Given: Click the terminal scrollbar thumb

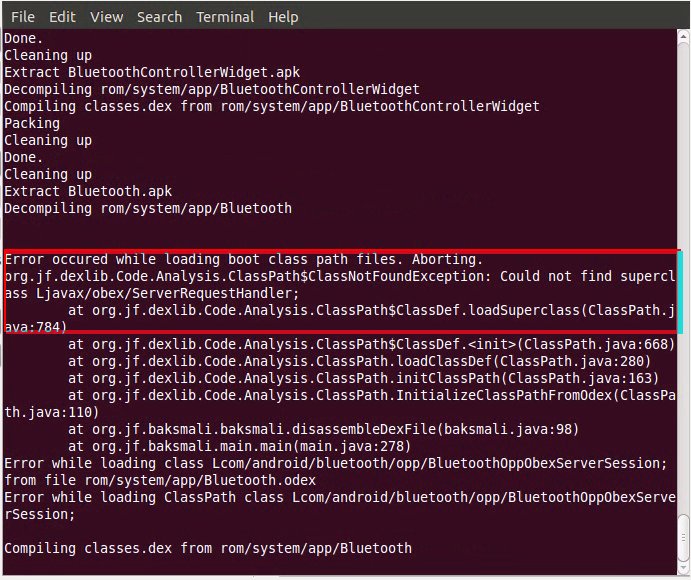Looking at the screenshot, I should pyautogui.click(x=684, y=536).
